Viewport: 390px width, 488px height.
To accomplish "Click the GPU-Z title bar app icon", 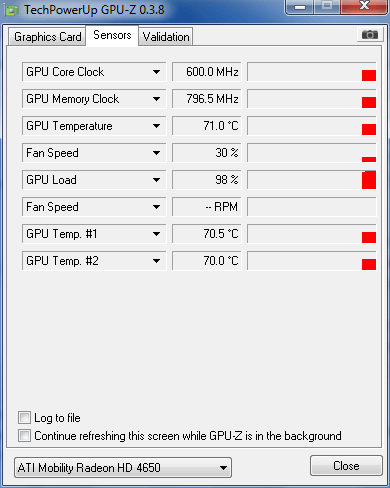I will pos(12,10).
